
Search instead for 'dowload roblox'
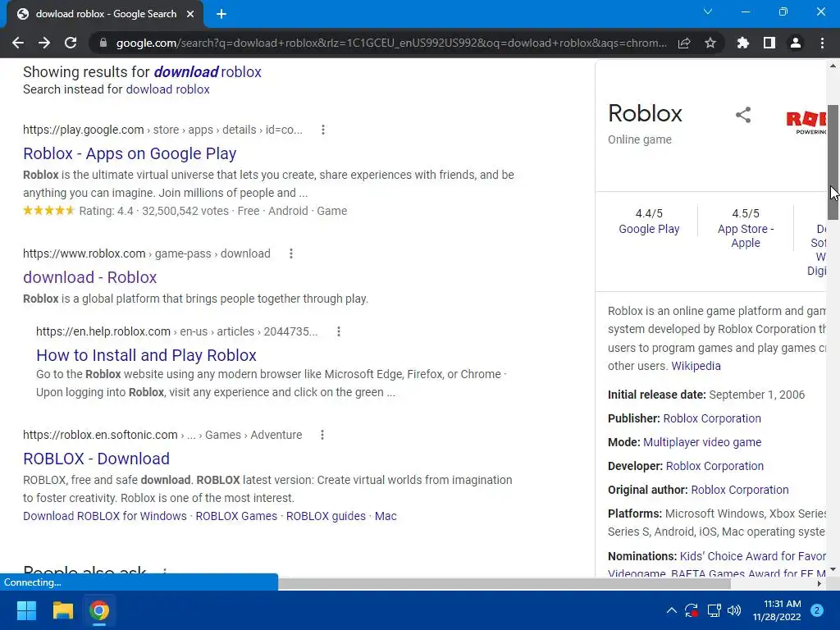[x=167, y=89]
